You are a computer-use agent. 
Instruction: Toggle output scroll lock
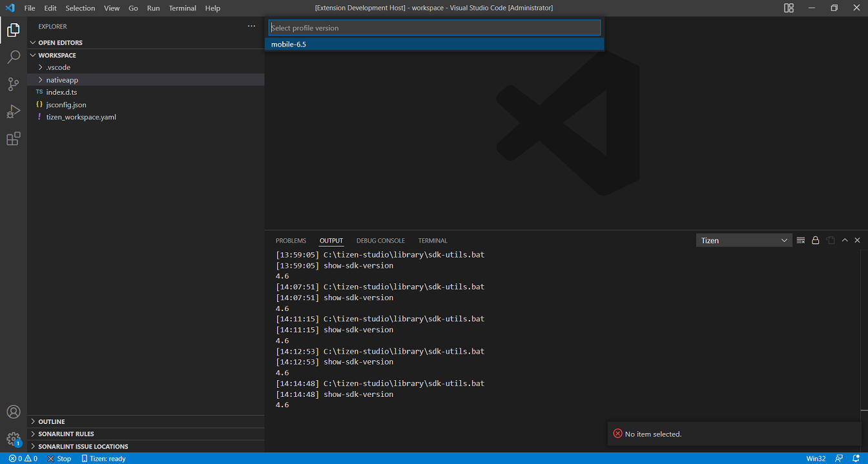(816, 240)
